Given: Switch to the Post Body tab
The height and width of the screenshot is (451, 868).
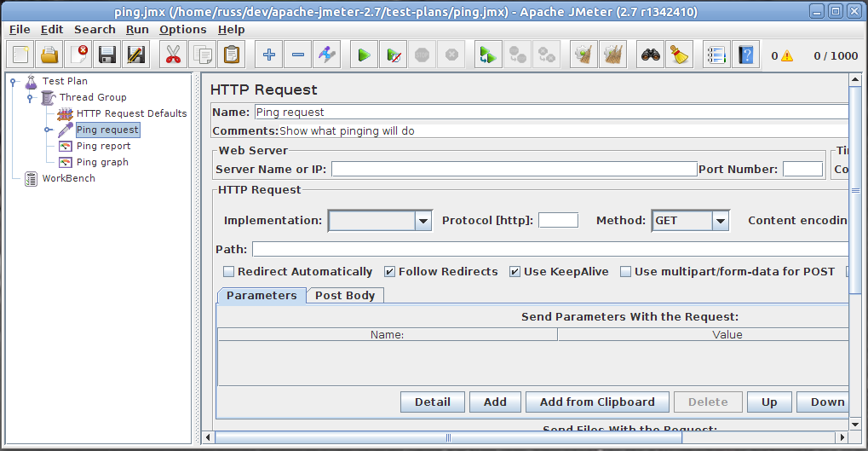Looking at the screenshot, I should coord(345,295).
